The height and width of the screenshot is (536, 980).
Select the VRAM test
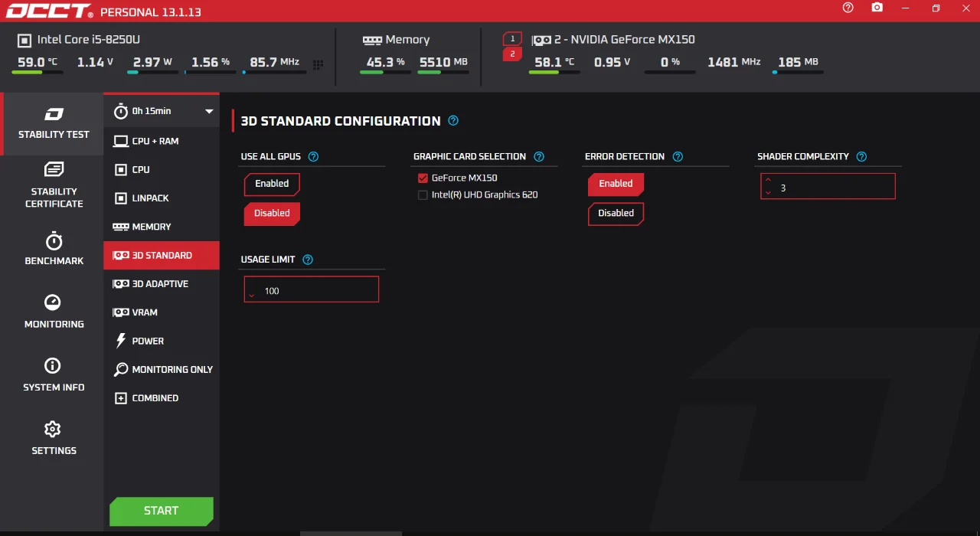click(144, 312)
